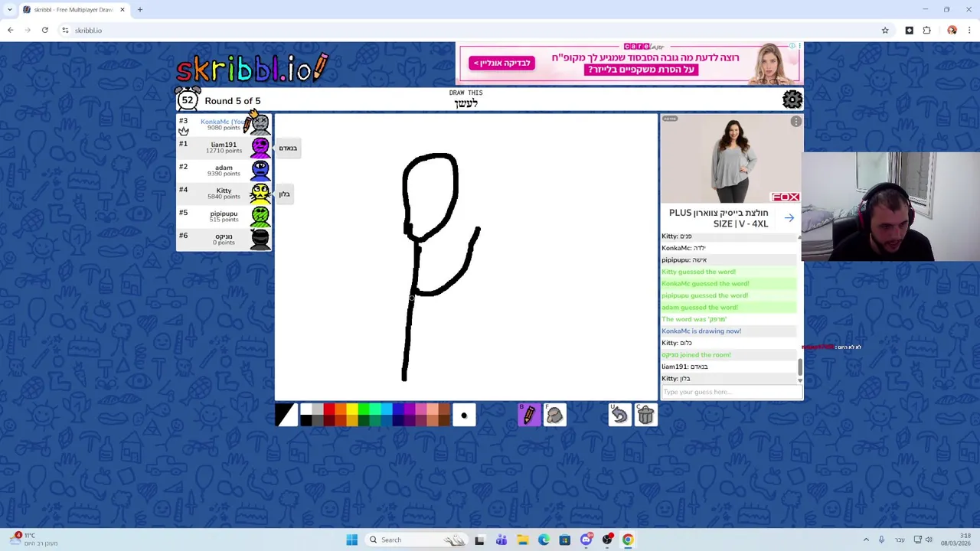Open the FOX ad arrow link

click(789, 218)
